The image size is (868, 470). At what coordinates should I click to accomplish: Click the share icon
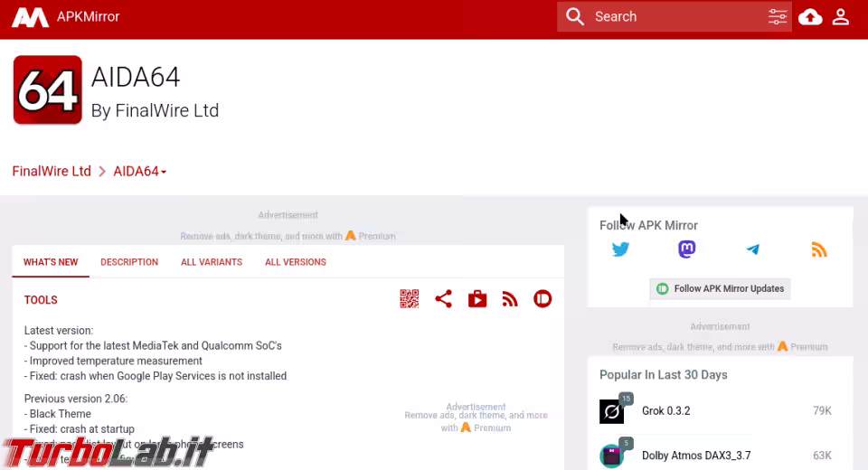[x=443, y=299]
